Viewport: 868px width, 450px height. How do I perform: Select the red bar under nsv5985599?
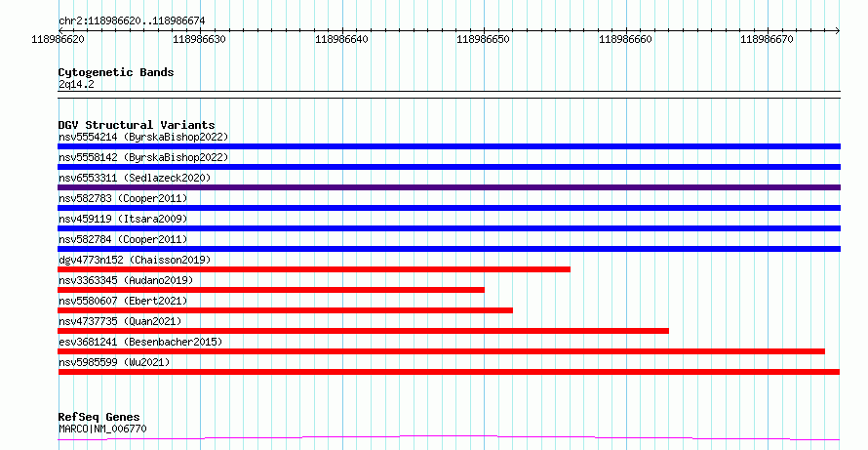pyautogui.click(x=449, y=372)
